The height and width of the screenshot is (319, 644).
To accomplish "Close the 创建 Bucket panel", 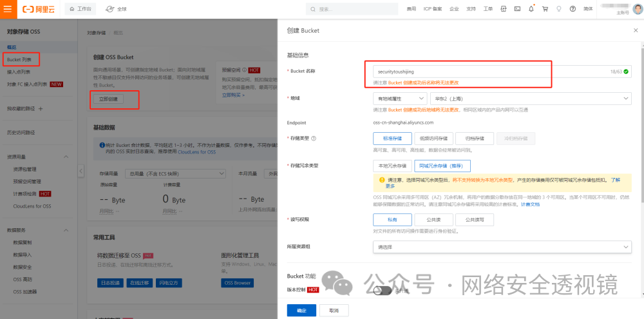I will [x=636, y=30].
